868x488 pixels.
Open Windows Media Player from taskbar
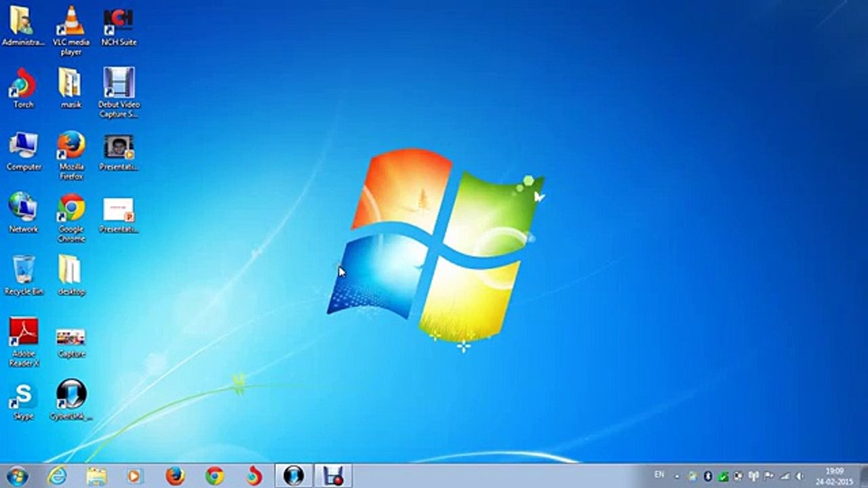(135, 476)
